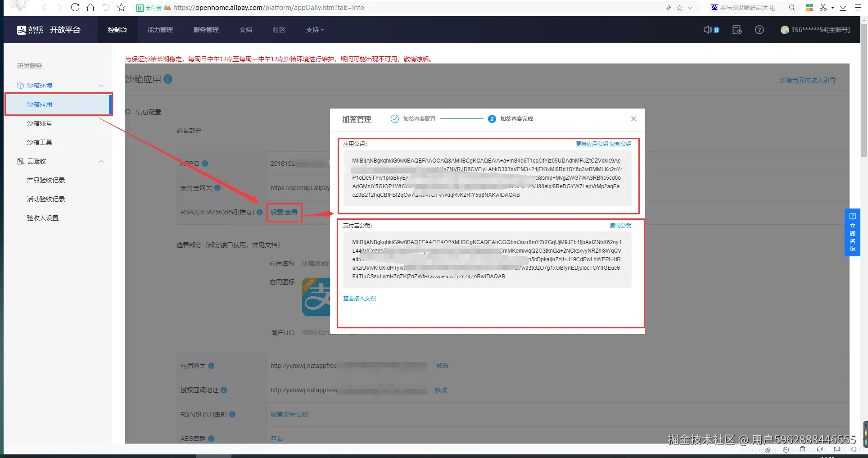Close the 加签管理 dialog

[633, 119]
